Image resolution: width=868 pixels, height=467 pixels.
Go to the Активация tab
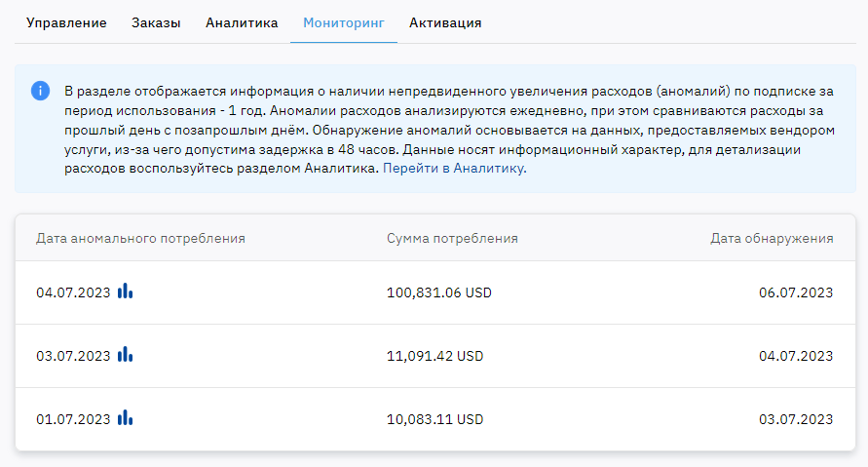[445, 22]
